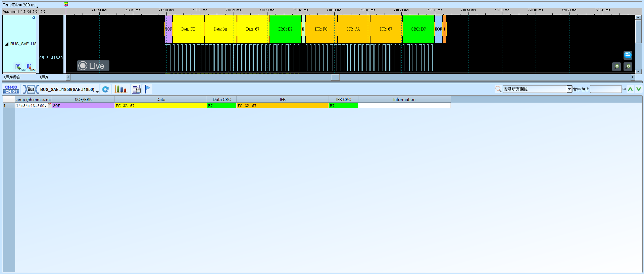Toggle the Live capture button
Viewport: 644px width, 274px height.
click(x=93, y=66)
